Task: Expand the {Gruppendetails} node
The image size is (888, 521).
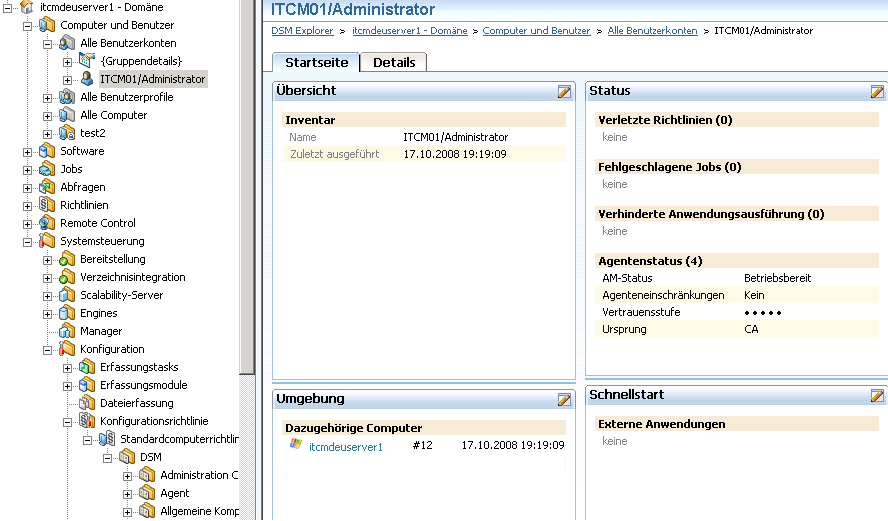Action: coord(67,62)
